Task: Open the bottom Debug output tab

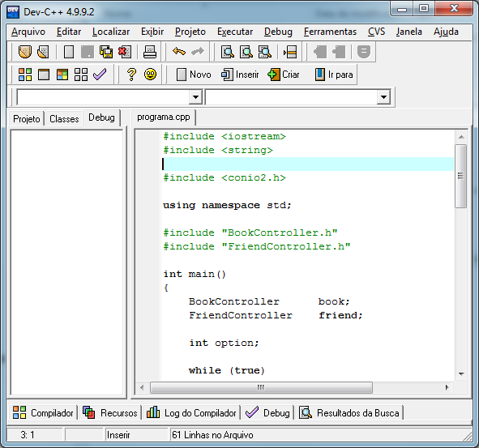Action: (267, 412)
